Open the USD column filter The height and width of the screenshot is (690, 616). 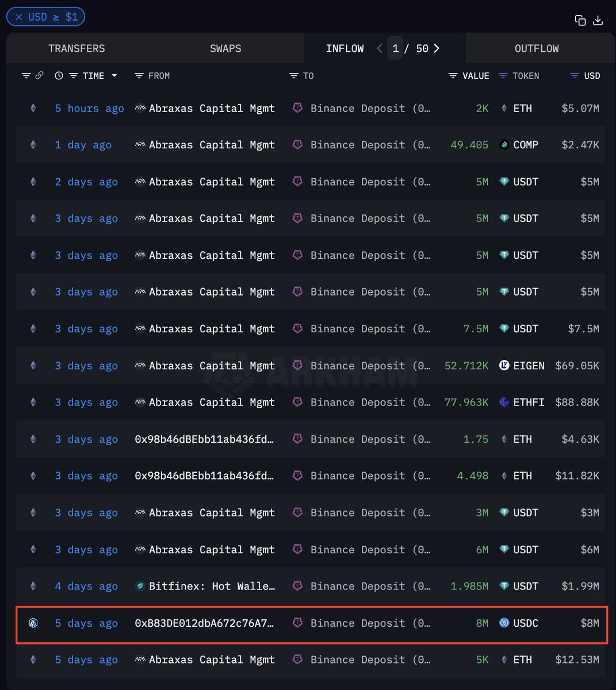[575, 76]
